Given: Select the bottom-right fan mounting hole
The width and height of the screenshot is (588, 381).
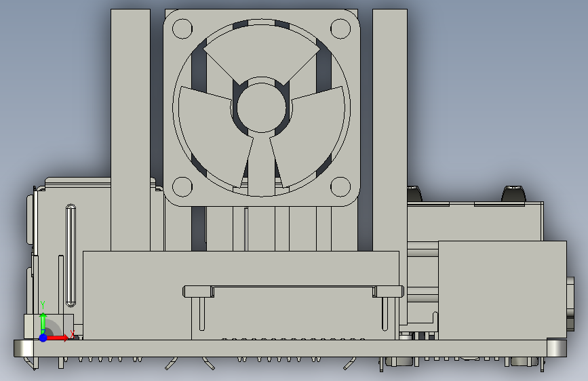Looking at the screenshot, I should pos(340,186).
